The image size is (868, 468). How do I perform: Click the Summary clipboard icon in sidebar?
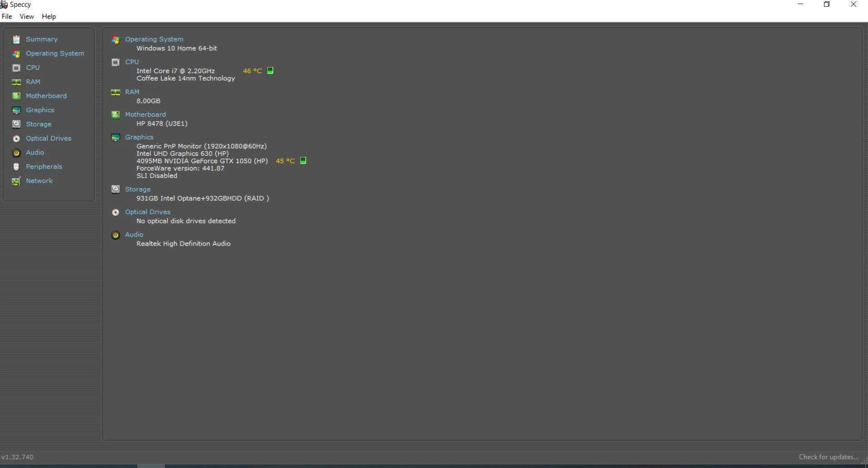[x=16, y=39]
